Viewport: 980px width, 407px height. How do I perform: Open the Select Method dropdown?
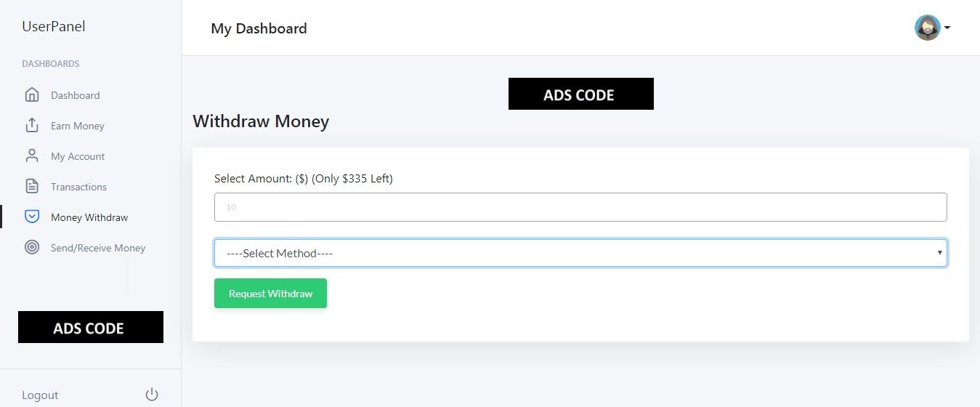point(580,253)
